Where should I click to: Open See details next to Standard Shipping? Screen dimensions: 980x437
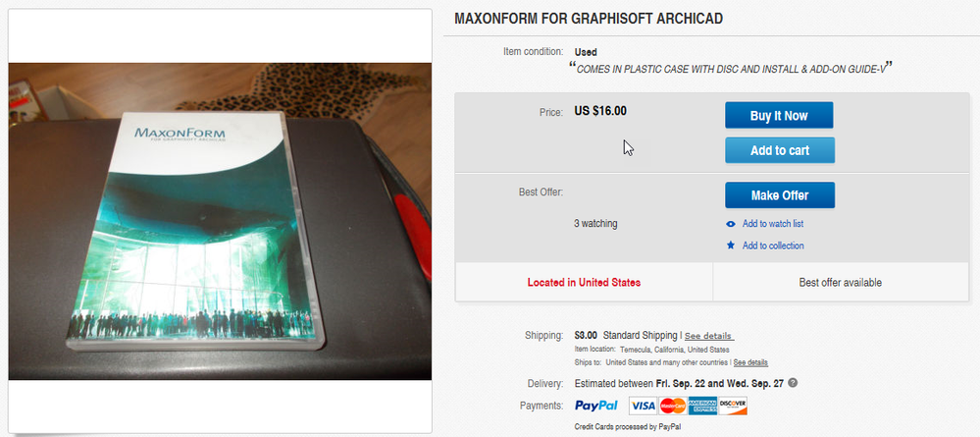point(708,336)
